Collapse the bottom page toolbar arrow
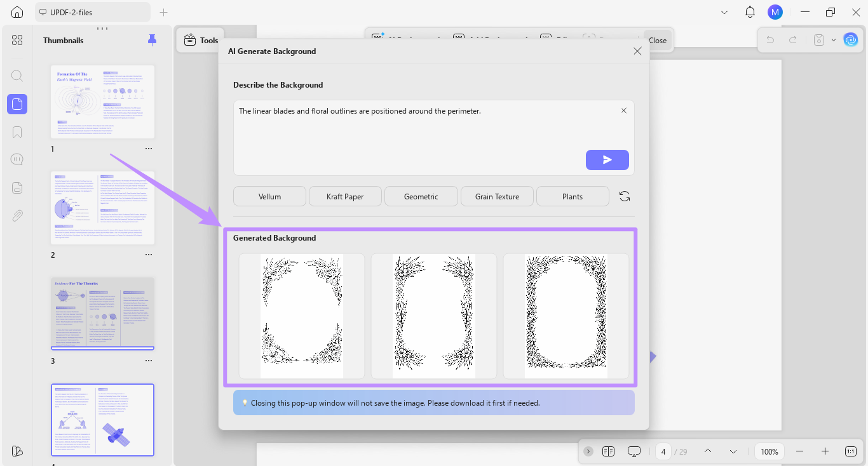Viewport: 868px width, 466px height. (588, 451)
